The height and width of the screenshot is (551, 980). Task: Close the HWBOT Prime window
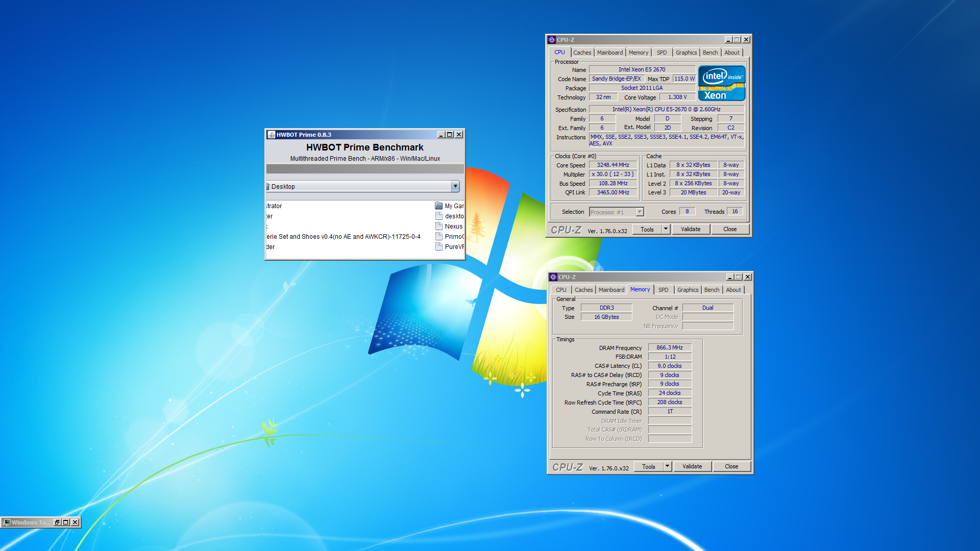click(459, 135)
